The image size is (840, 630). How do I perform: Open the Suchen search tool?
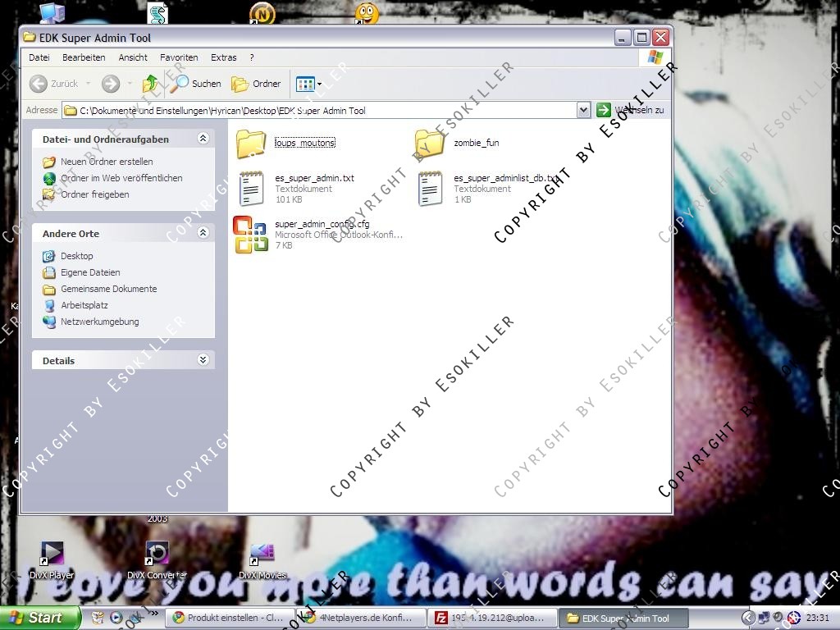click(196, 84)
